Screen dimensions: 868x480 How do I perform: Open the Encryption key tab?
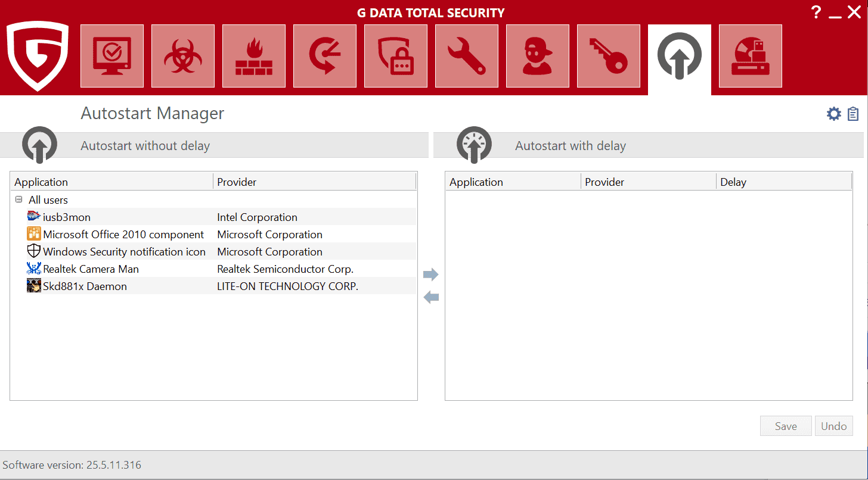pyautogui.click(x=609, y=56)
